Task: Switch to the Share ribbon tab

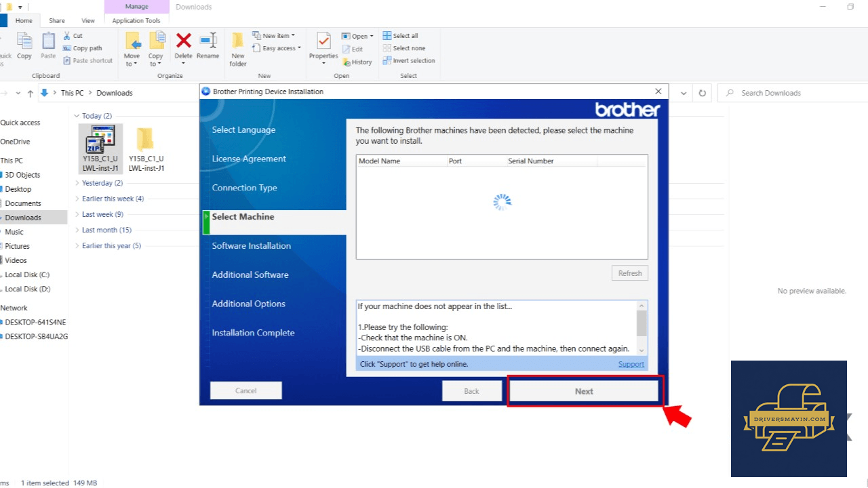Action: point(57,21)
